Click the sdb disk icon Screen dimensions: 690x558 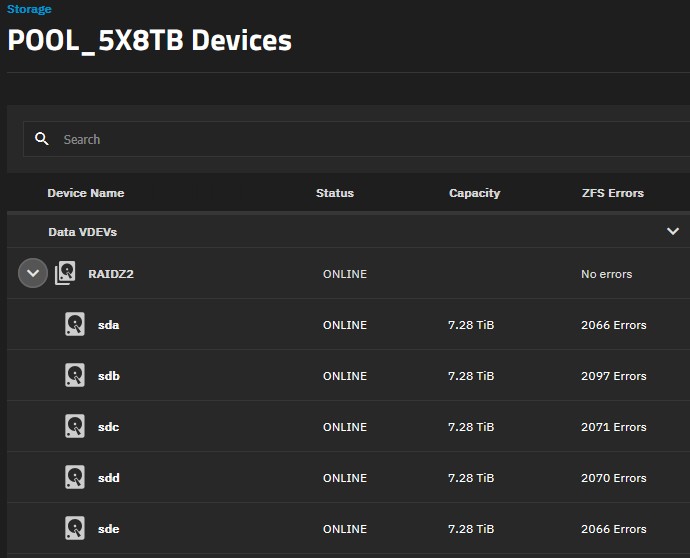click(75, 375)
